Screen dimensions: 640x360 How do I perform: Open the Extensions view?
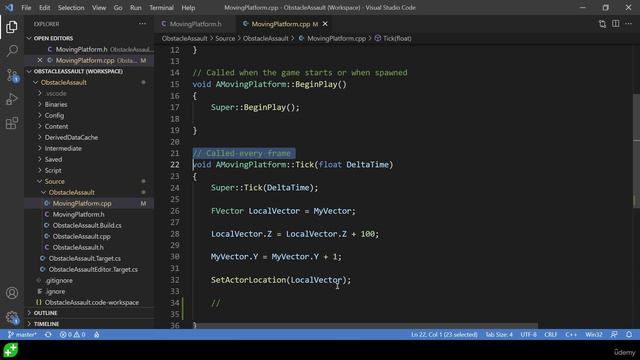point(12,123)
